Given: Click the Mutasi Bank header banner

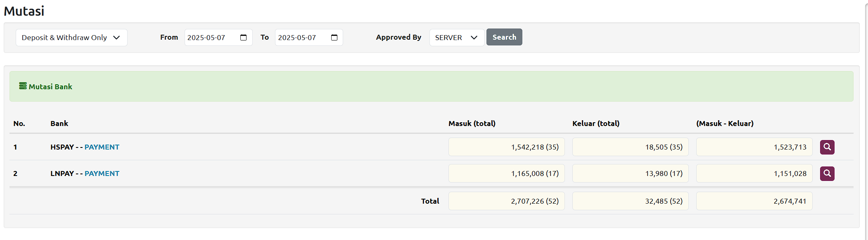Looking at the screenshot, I should 431,86.
